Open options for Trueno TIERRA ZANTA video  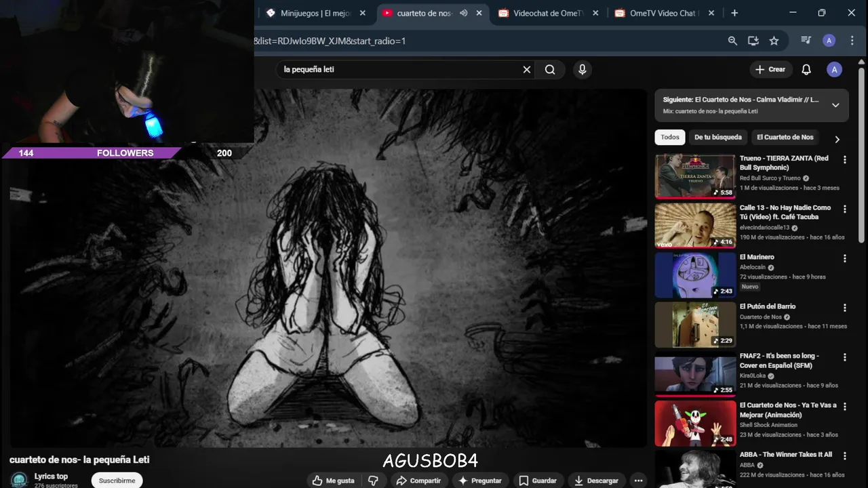coord(845,160)
